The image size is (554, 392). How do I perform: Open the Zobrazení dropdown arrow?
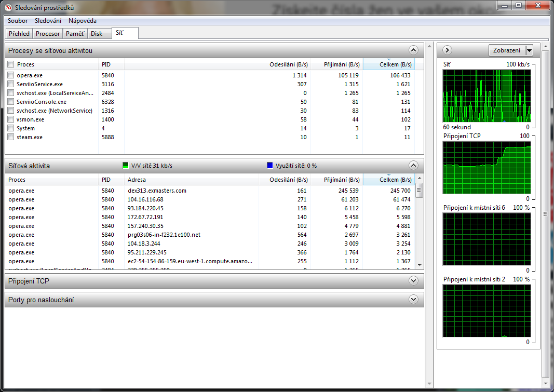529,50
